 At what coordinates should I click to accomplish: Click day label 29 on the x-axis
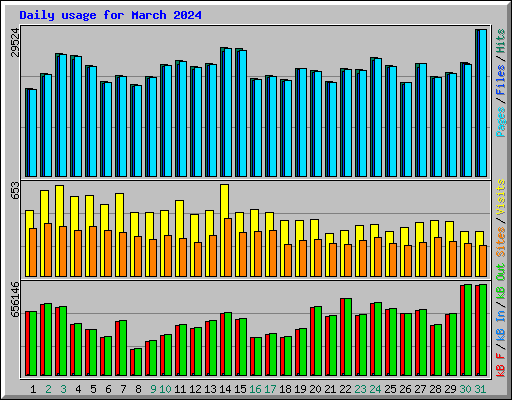(x=450, y=389)
